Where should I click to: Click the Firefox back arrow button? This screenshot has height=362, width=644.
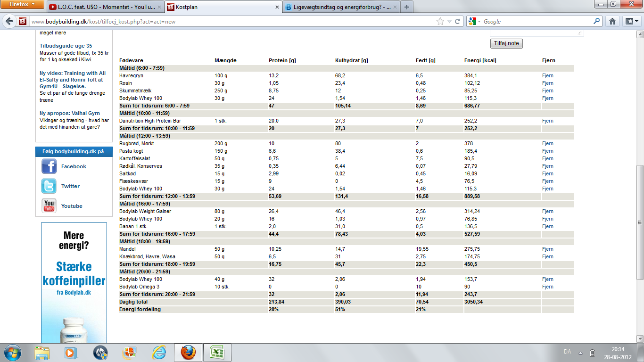[x=9, y=21]
